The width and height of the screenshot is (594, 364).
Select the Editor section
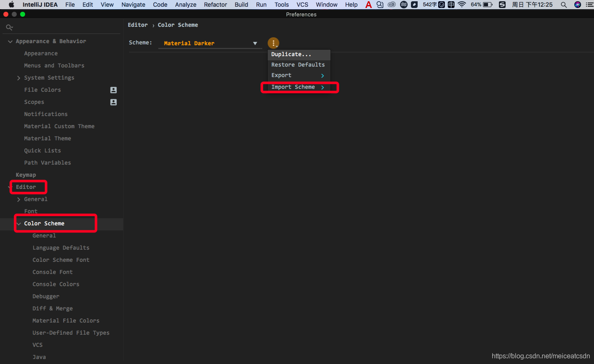[x=26, y=187]
